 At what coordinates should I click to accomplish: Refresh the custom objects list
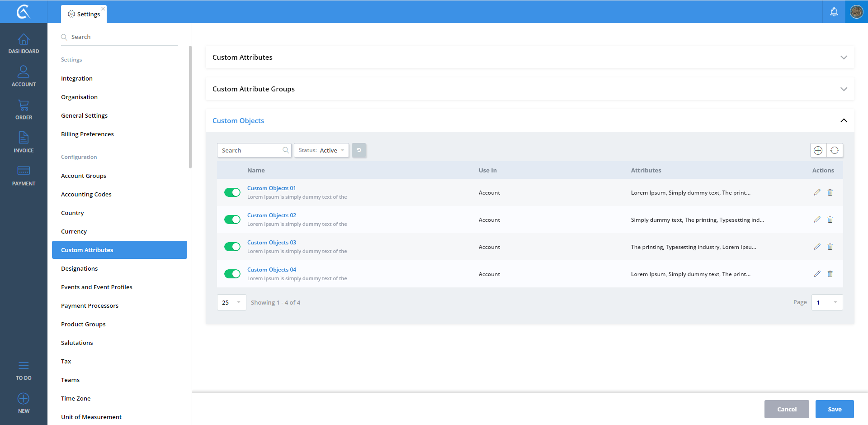[835, 150]
